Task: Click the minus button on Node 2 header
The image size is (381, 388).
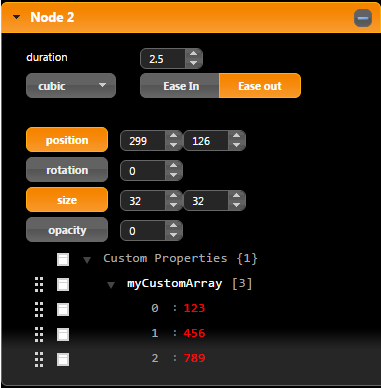Action: [363, 18]
